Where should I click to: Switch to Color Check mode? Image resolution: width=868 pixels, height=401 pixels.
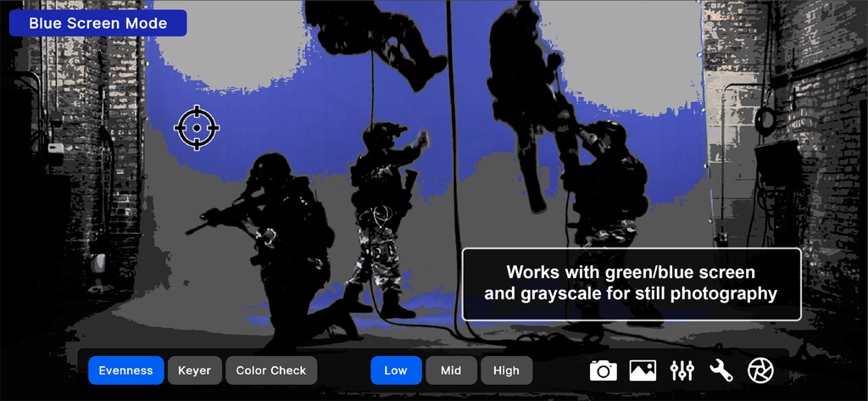point(271,370)
